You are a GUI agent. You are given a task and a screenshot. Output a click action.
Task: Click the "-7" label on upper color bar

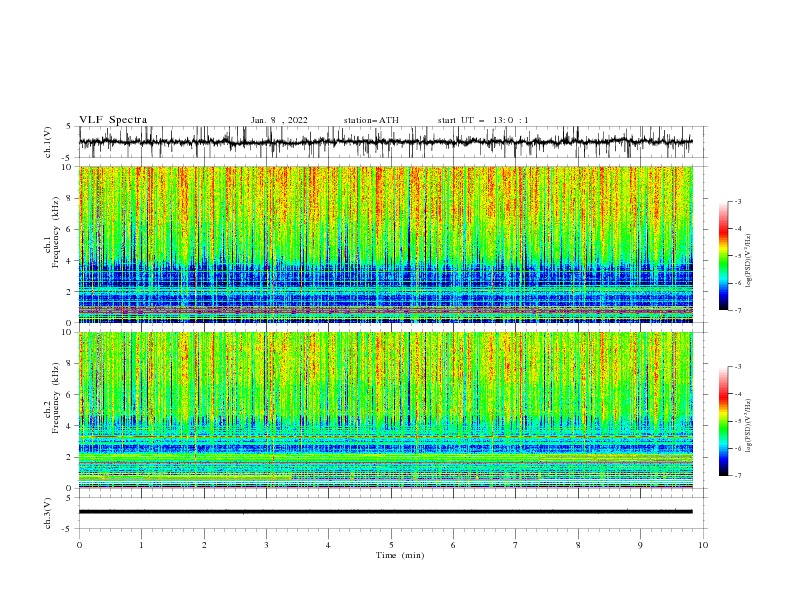(x=738, y=310)
